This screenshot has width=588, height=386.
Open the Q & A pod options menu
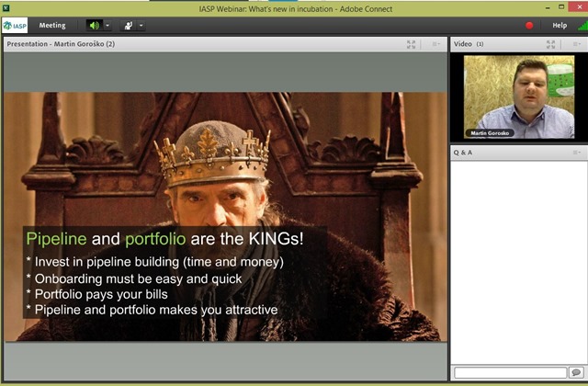pyautogui.click(x=577, y=153)
